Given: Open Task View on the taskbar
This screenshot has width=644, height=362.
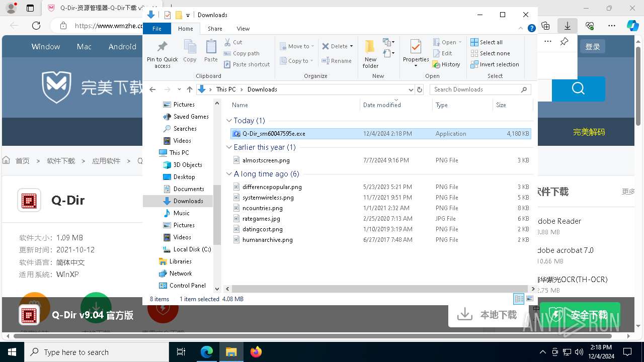Looking at the screenshot, I should (x=181, y=352).
